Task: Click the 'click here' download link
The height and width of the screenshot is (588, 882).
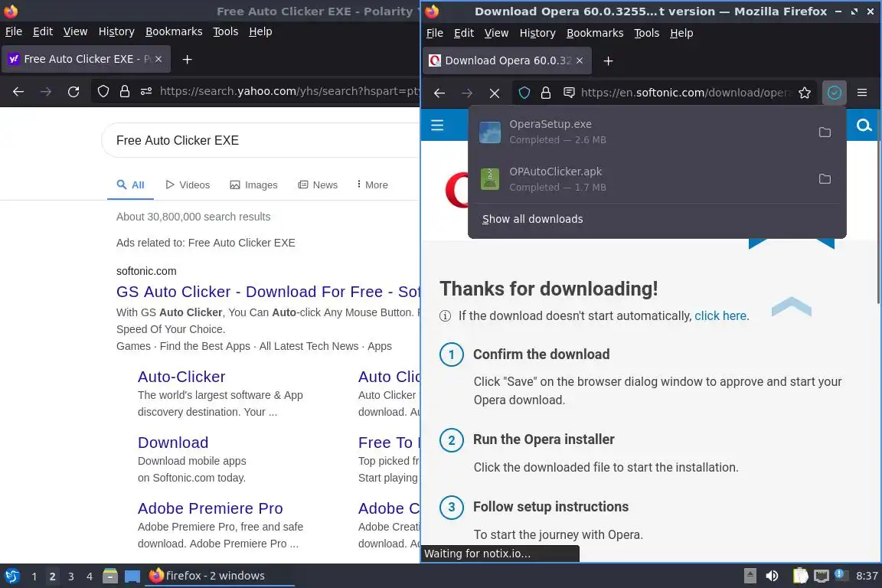Action: pyautogui.click(x=720, y=315)
